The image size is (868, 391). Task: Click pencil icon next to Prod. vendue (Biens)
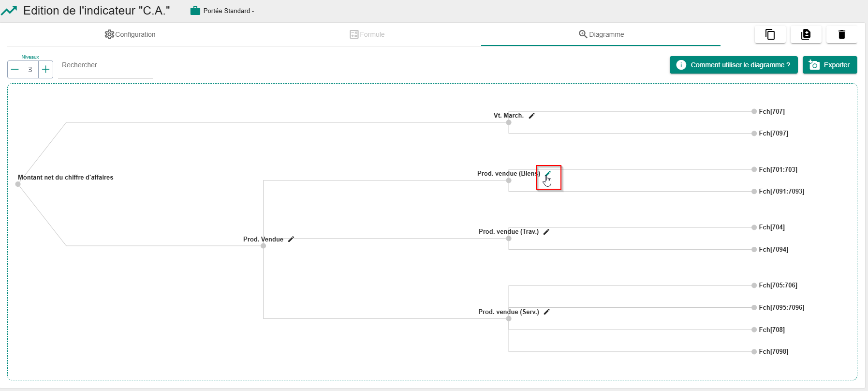coord(548,174)
